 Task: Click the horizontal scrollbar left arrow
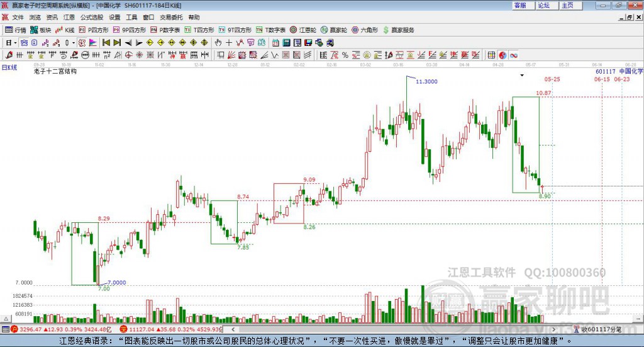[233, 329]
